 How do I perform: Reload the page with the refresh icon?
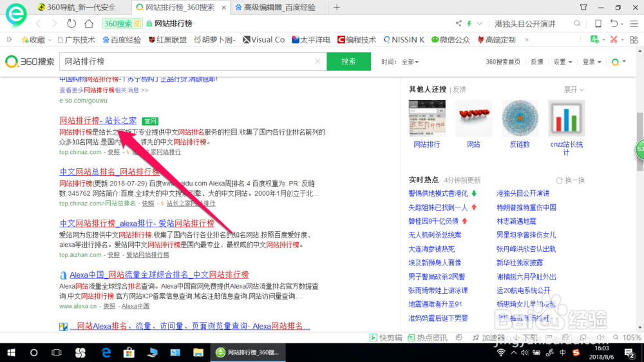[x=71, y=23]
